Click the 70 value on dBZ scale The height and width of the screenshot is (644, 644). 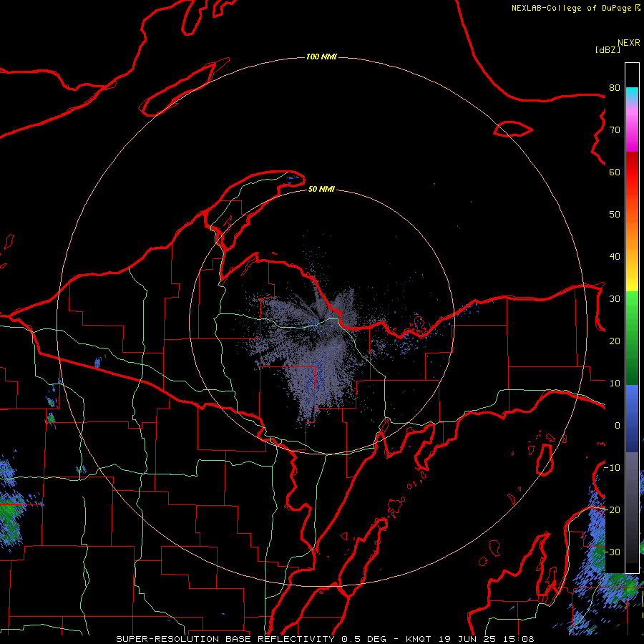click(x=615, y=130)
